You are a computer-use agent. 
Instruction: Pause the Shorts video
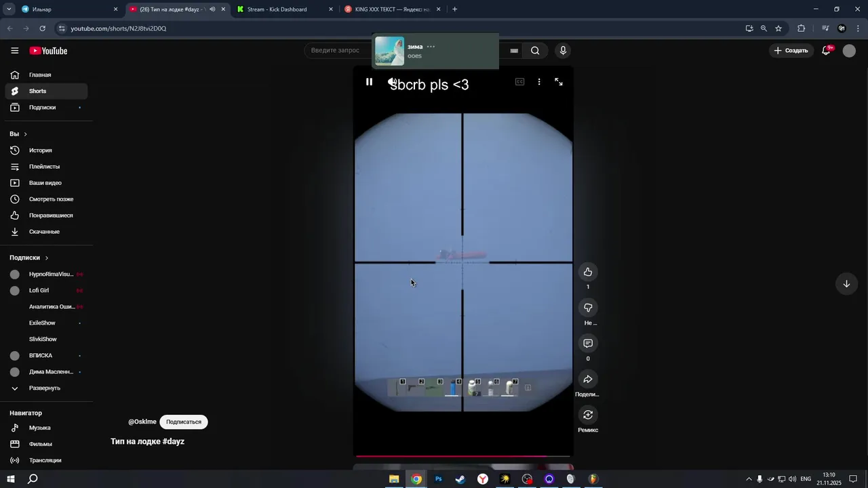click(369, 82)
